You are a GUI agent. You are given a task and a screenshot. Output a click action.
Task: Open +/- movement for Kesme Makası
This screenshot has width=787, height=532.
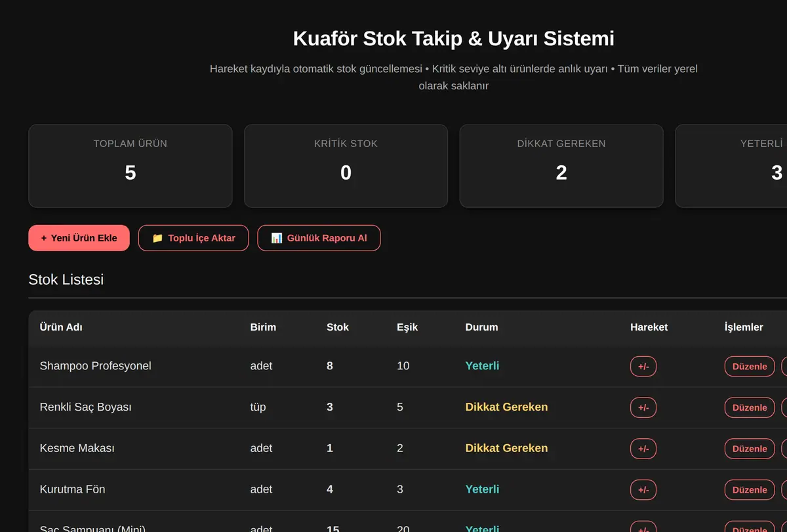point(643,449)
